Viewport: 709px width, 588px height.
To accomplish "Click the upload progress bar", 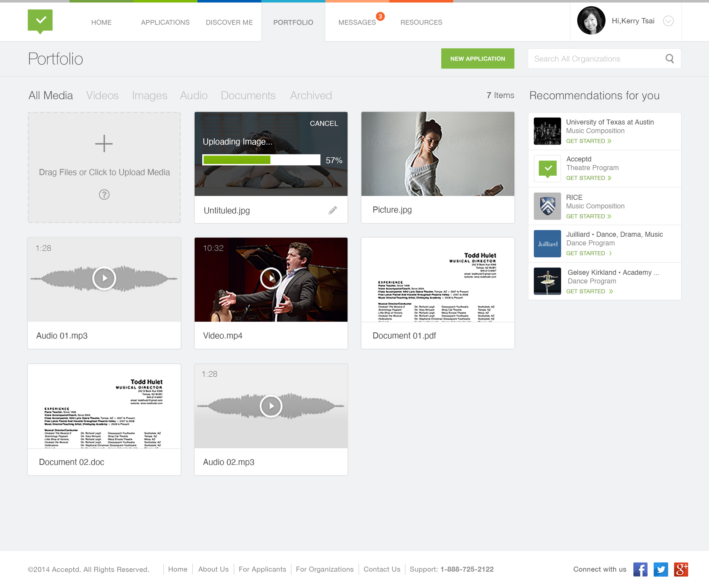I will (x=261, y=160).
